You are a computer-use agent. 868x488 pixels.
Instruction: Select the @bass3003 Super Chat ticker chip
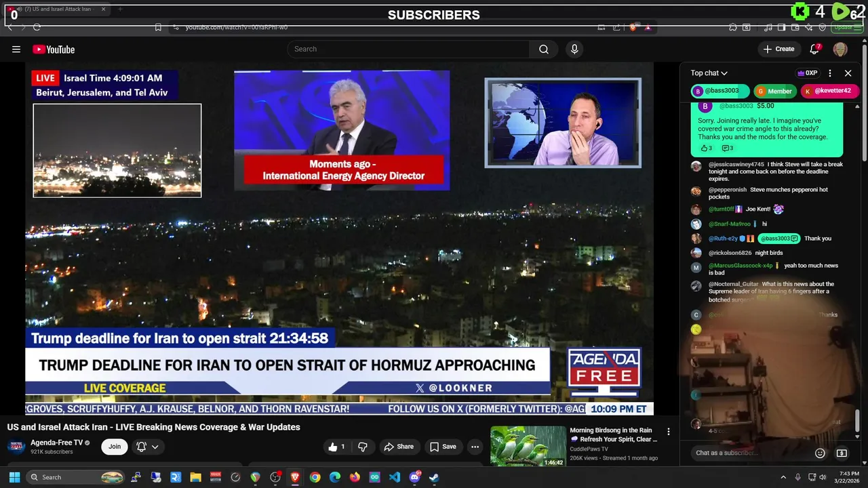[720, 91]
